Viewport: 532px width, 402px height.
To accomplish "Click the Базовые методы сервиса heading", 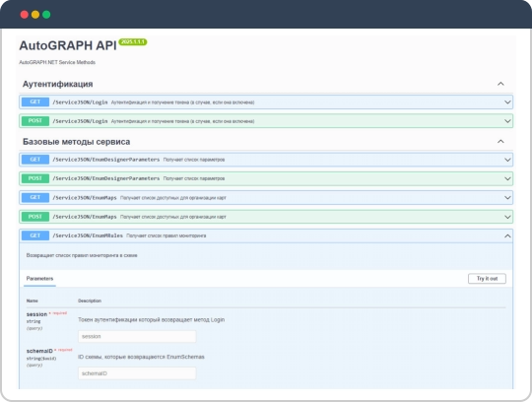I will (x=76, y=142).
